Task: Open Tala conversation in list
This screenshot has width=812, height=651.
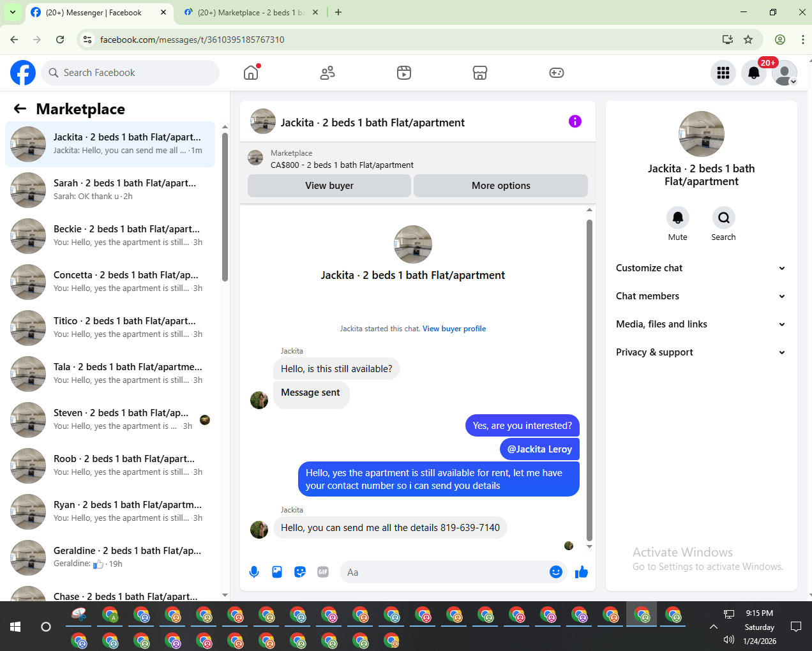Action: [110, 374]
